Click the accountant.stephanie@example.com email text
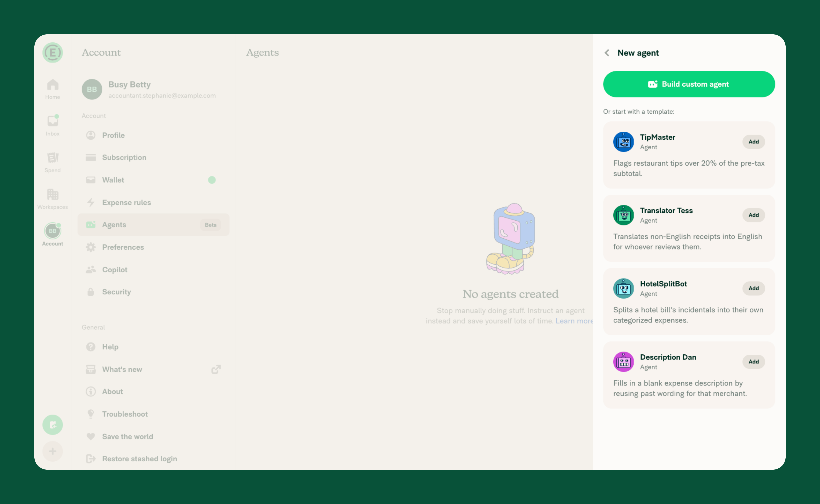 coord(162,96)
